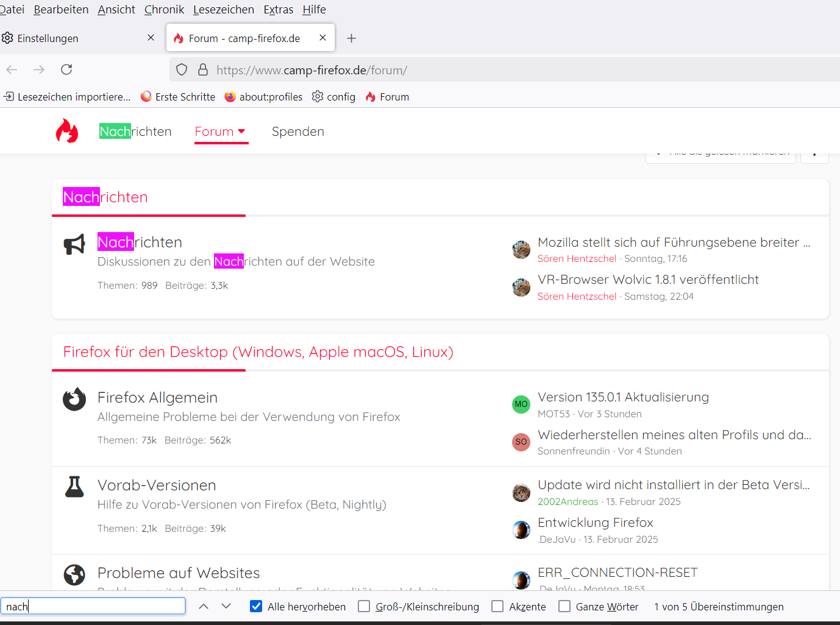Click the find-in-page search field

[93, 606]
